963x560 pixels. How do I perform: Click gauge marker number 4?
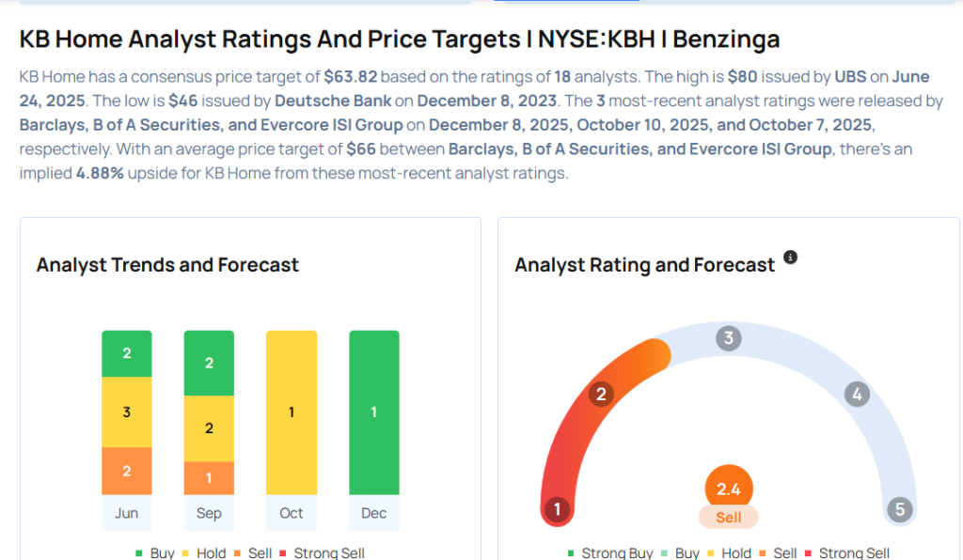(x=856, y=394)
